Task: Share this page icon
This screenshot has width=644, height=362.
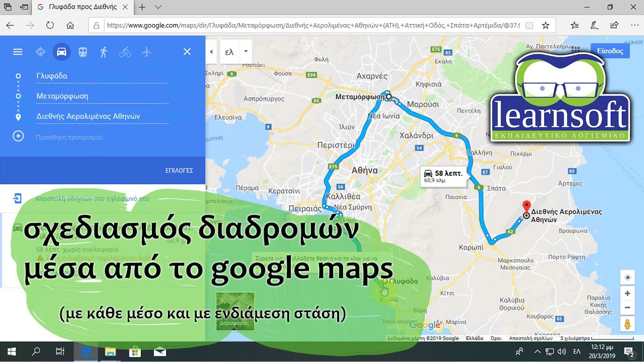Action: click(614, 25)
